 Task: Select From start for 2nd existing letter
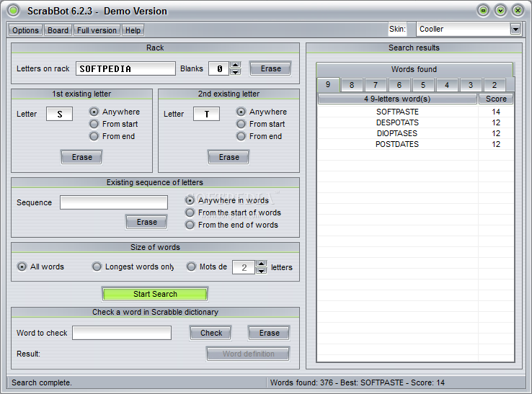(260, 124)
